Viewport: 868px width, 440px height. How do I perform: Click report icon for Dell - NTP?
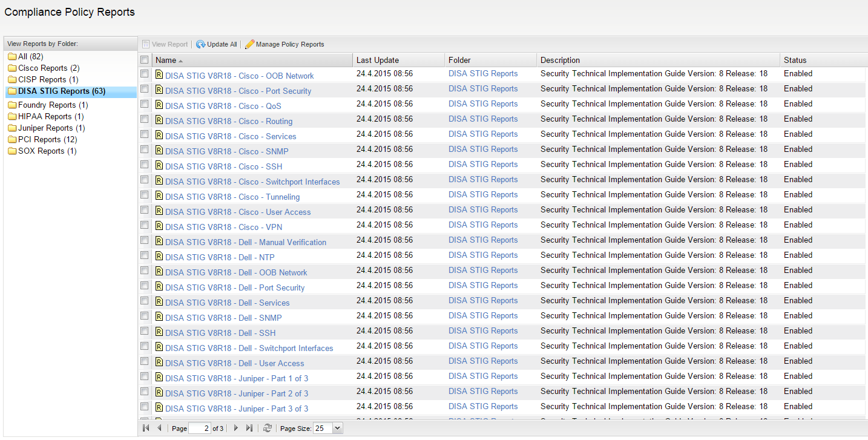(x=159, y=256)
